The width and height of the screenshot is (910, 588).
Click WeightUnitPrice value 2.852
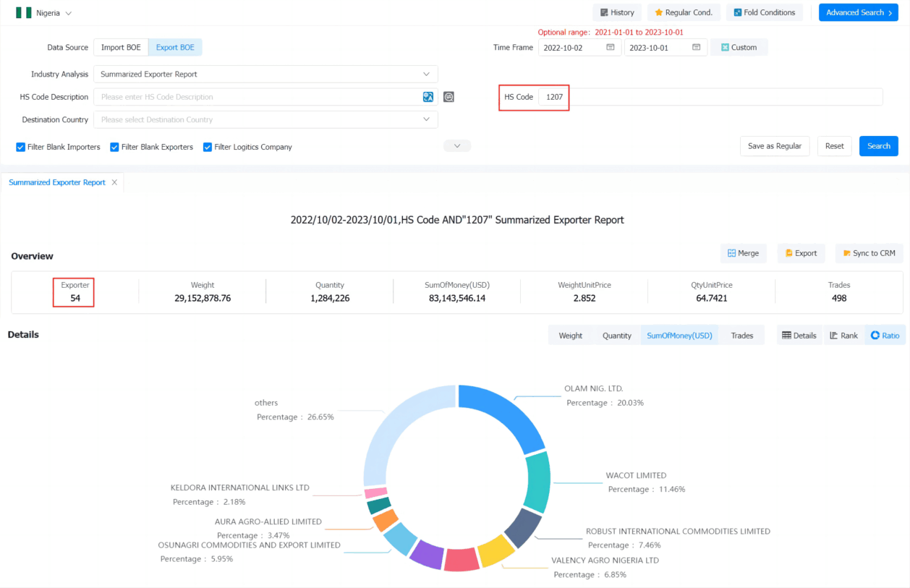pos(584,298)
